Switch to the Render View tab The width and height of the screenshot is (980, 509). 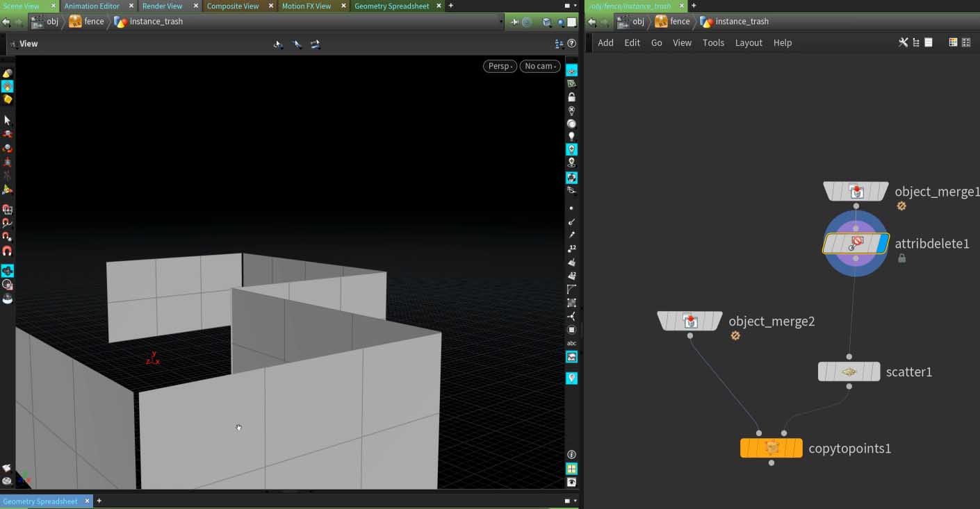tap(162, 6)
